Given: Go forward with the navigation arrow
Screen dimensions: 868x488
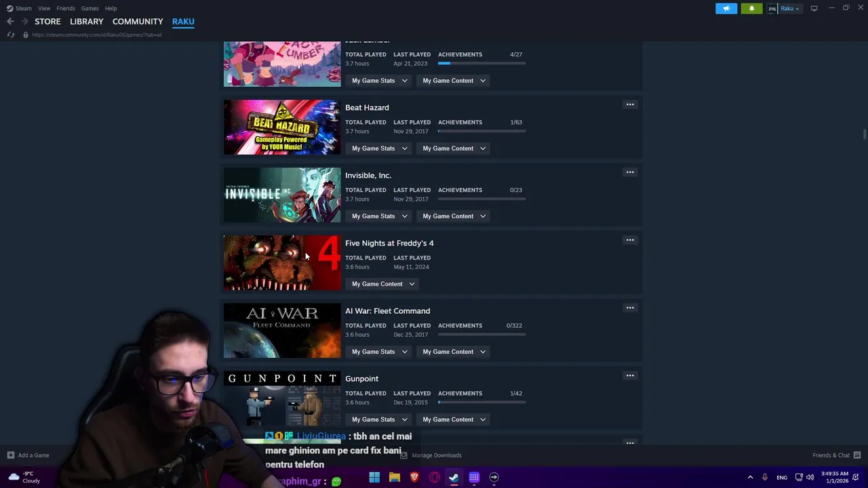Looking at the screenshot, I should click(x=24, y=22).
